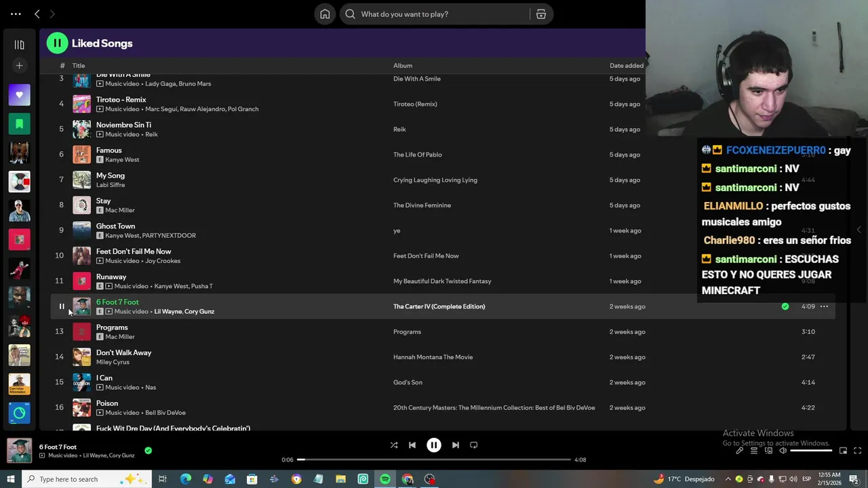868x488 pixels.
Task: Toggle saved checkmark in now-playing bar
Action: pyautogui.click(x=148, y=450)
